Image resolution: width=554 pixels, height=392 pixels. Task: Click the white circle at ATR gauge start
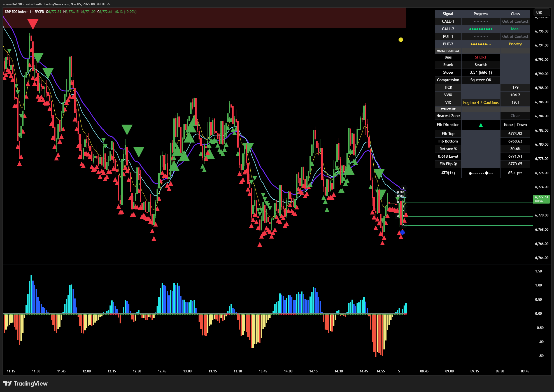click(470, 173)
